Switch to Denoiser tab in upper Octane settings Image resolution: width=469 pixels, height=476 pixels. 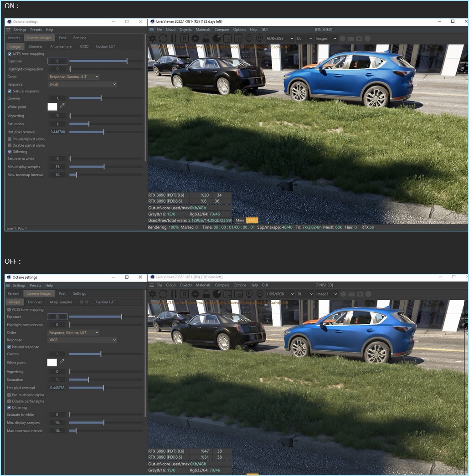point(36,46)
